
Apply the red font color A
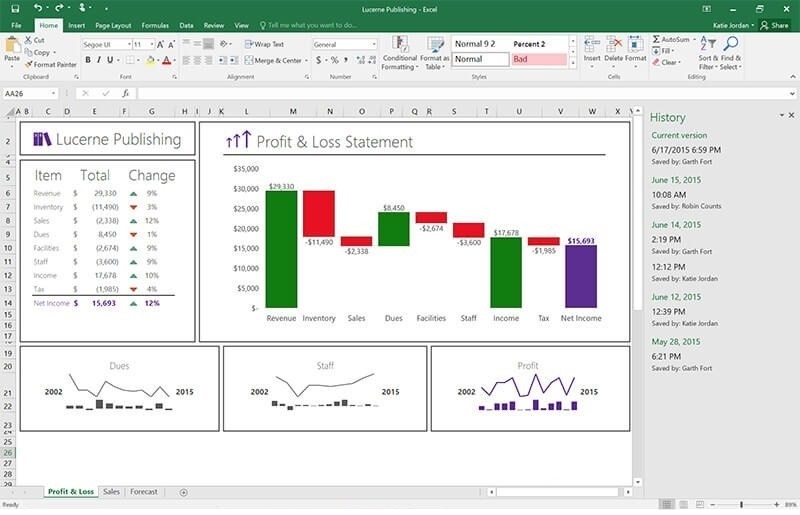pos(166,60)
